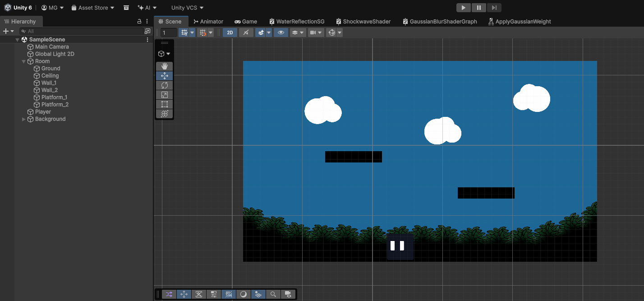This screenshot has width=644, height=301.
Task: Toggle hidden objects visibility eye
Action: tap(281, 32)
